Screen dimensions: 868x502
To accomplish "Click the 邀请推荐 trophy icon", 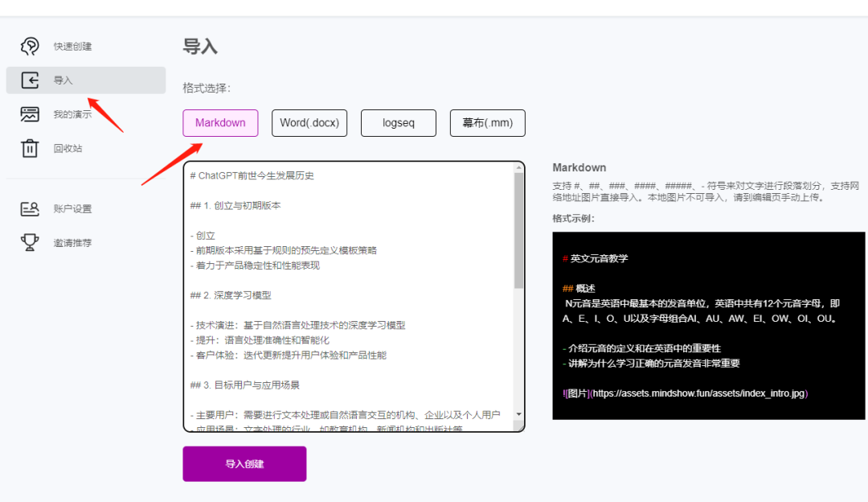I will (x=31, y=241).
